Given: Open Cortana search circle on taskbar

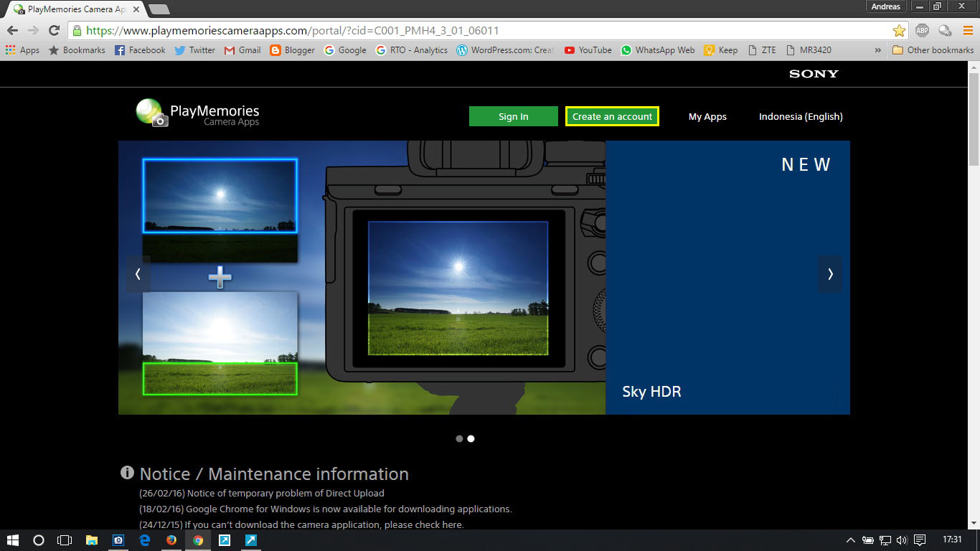Looking at the screenshot, I should point(39,540).
